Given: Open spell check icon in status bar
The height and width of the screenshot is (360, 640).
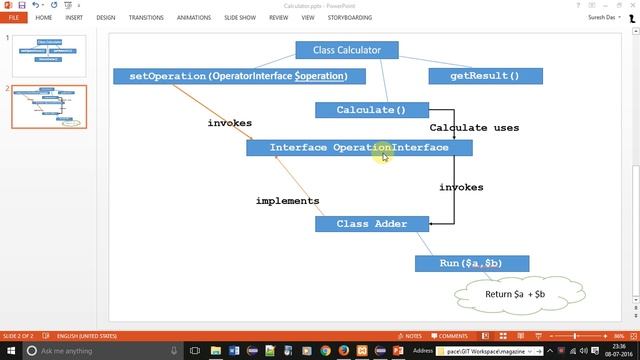Looking at the screenshot, I should point(45,336).
